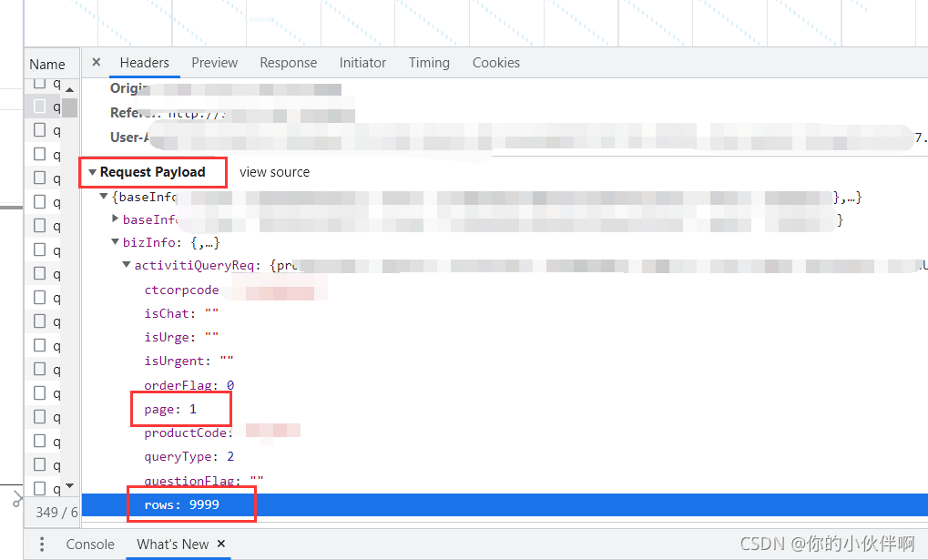
Task: Collapse the root payload object
Action: point(104,196)
